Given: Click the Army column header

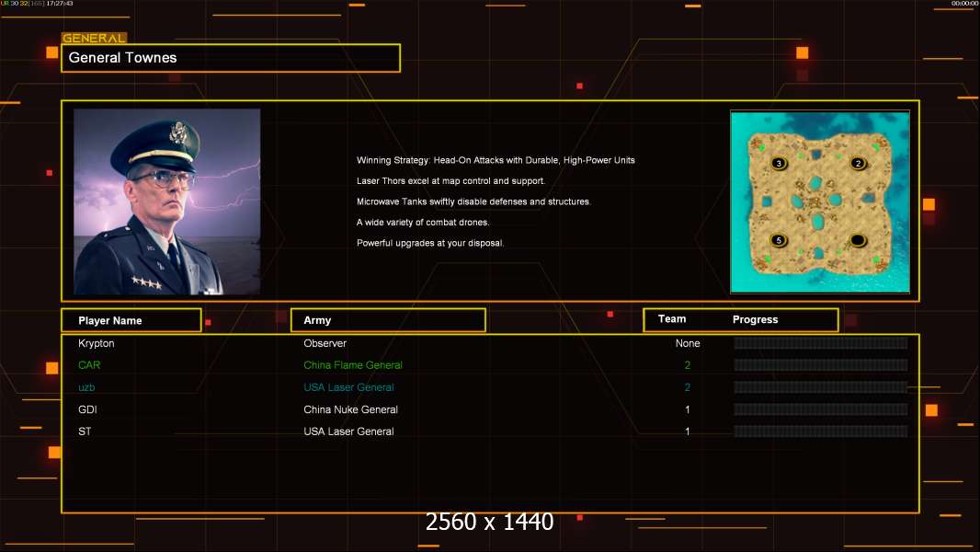Looking at the screenshot, I should tap(388, 320).
